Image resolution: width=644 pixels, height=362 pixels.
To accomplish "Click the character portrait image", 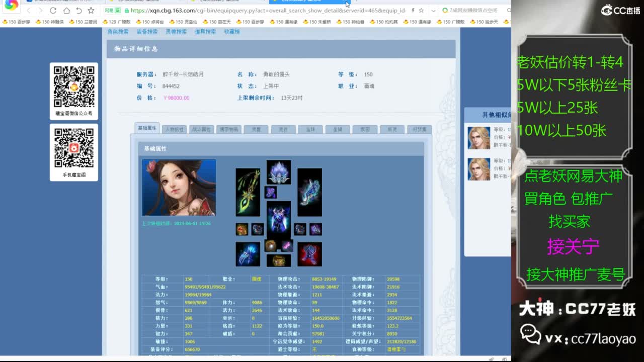I will [179, 188].
